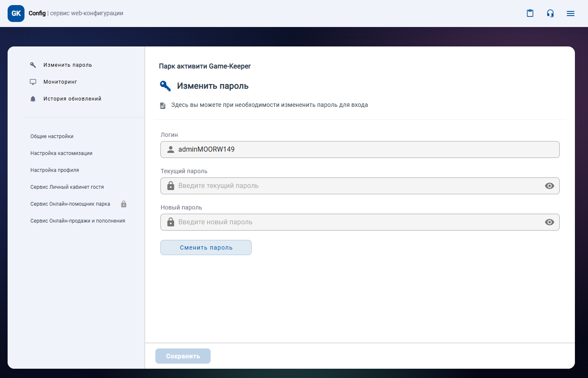Click the user icon in Логин field
588x378 pixels.
tap(171, 150)
